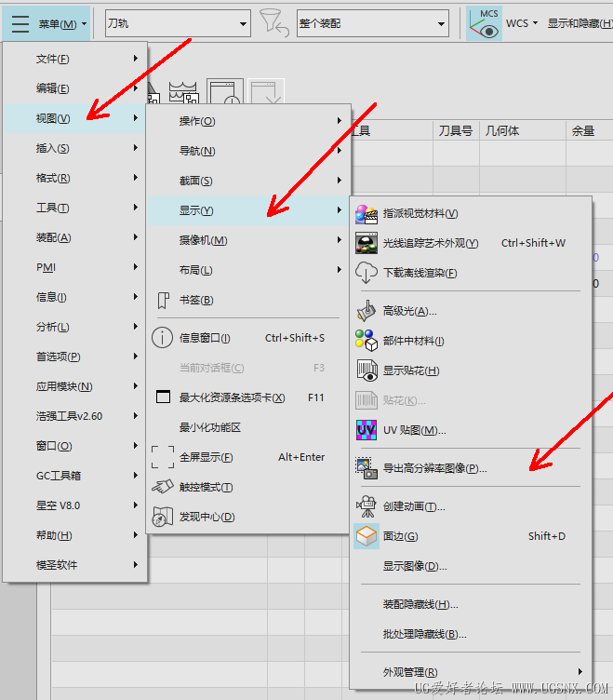Expand PMI submenu

75,267
